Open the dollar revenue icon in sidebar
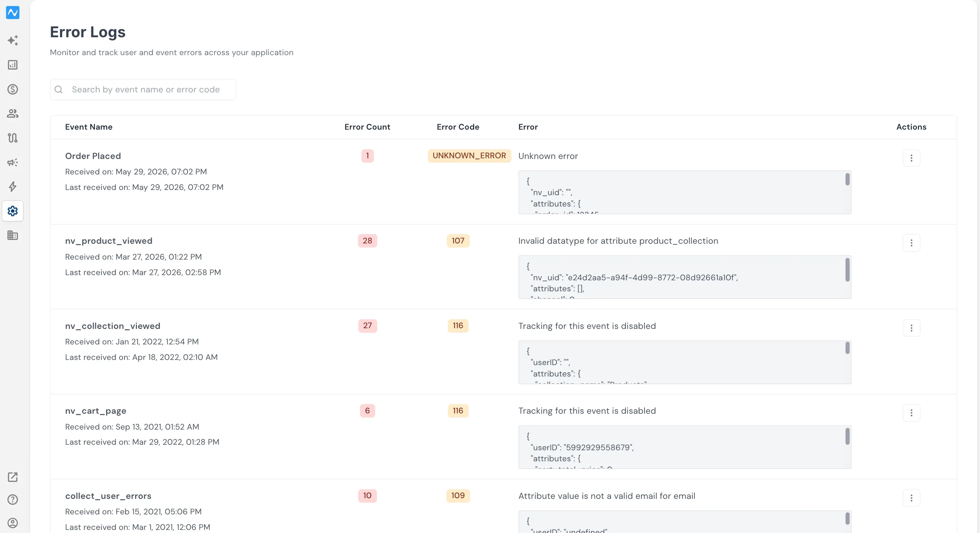 [x=12, y=89]
